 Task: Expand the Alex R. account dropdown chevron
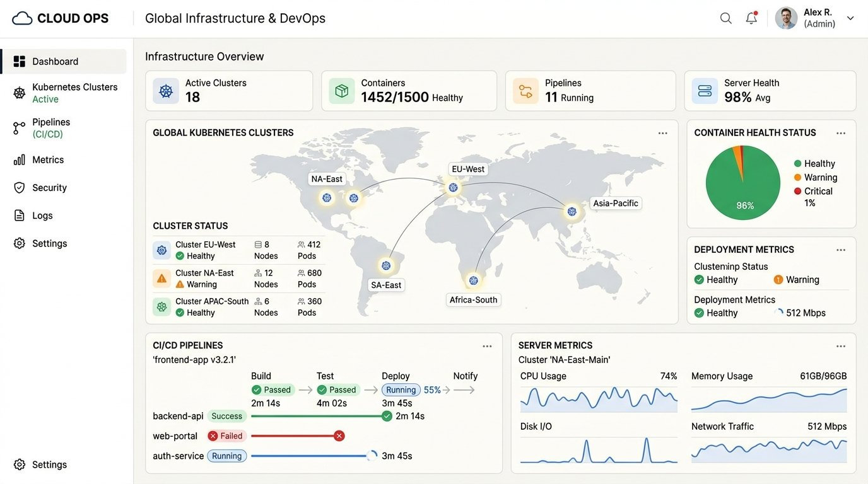click(850, 18)
